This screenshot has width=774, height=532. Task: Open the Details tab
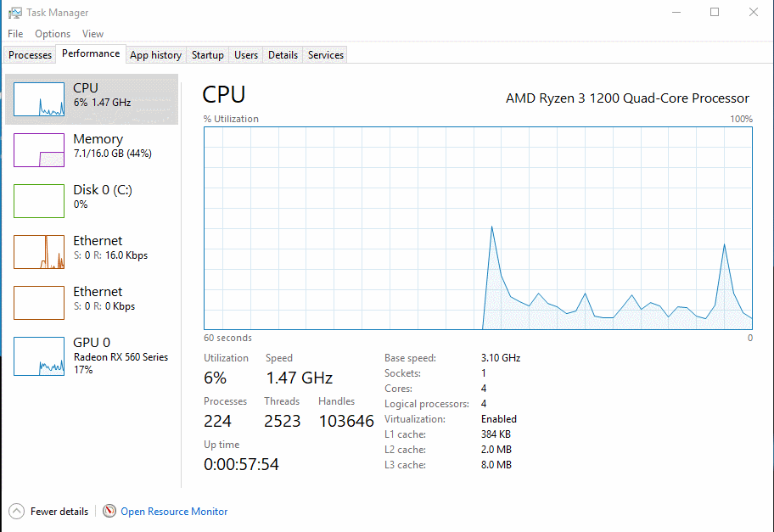pos(283,55)
